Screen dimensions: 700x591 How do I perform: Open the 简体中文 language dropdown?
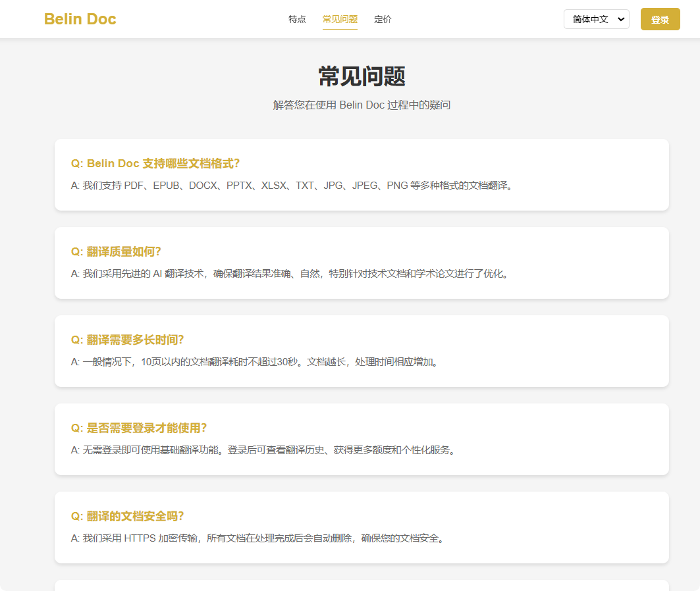point(597,19)
